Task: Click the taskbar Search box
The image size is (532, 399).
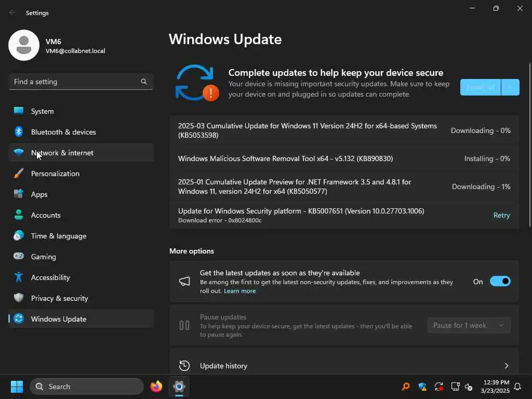Action: (x=87, y=387)
